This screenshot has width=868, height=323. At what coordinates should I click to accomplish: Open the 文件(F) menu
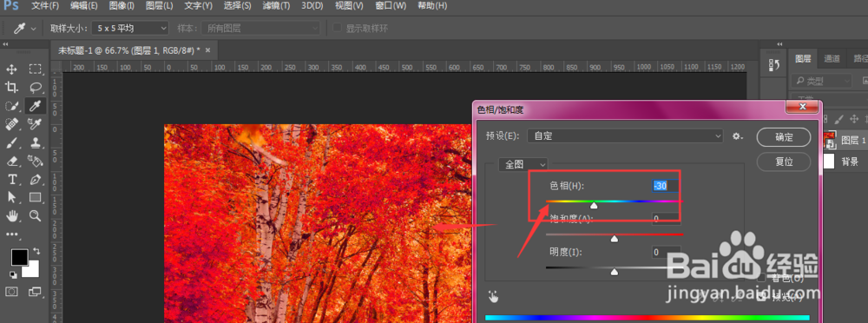(45, 6)
